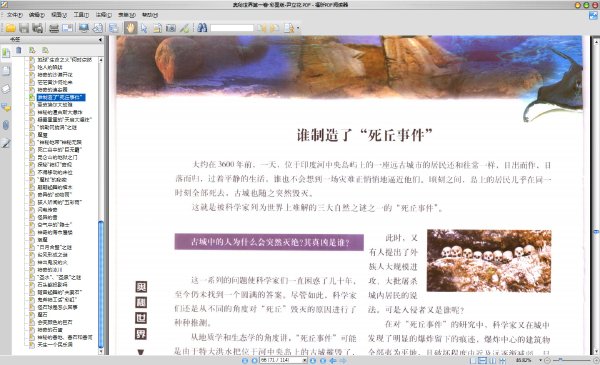Screen dimensions: 600x365
Task: Select the highlighted bookmark 谁制造了"死丘事件"
Action: point(60,97)
